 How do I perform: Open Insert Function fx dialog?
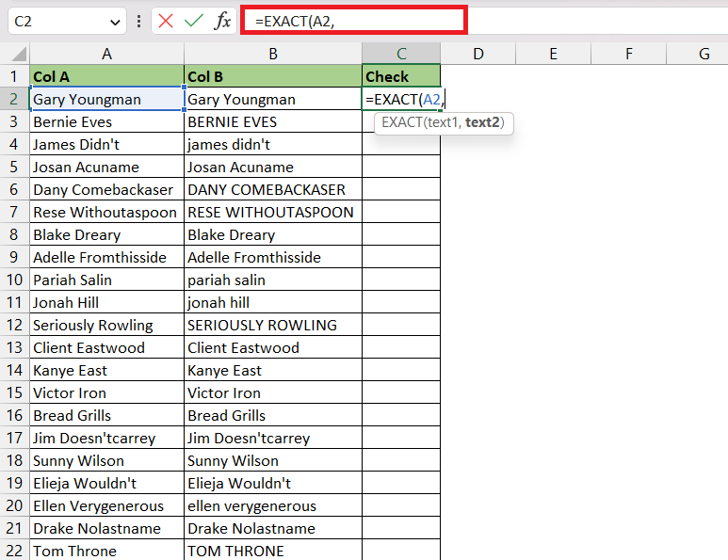tap(222, 21)
